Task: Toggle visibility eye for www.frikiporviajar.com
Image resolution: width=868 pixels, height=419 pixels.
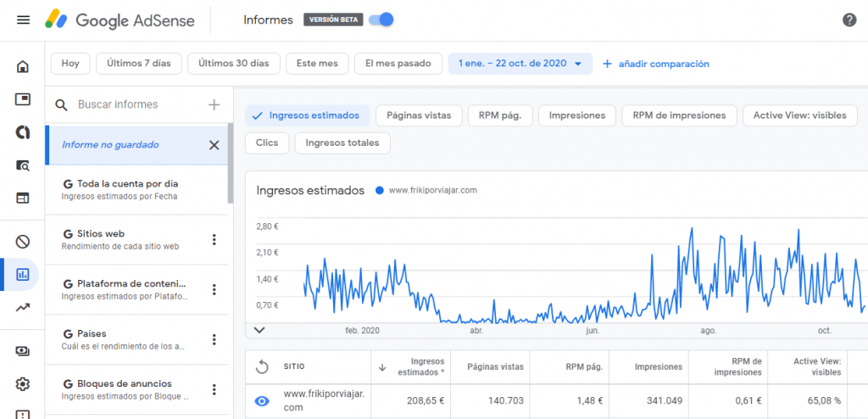Action: coord(262,400)
